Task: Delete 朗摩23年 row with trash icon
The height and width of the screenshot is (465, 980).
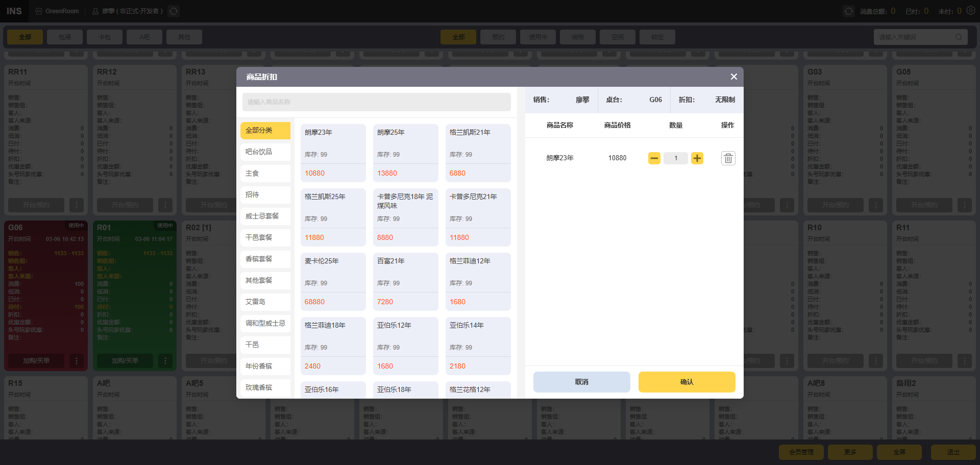Action: (728, 158)
